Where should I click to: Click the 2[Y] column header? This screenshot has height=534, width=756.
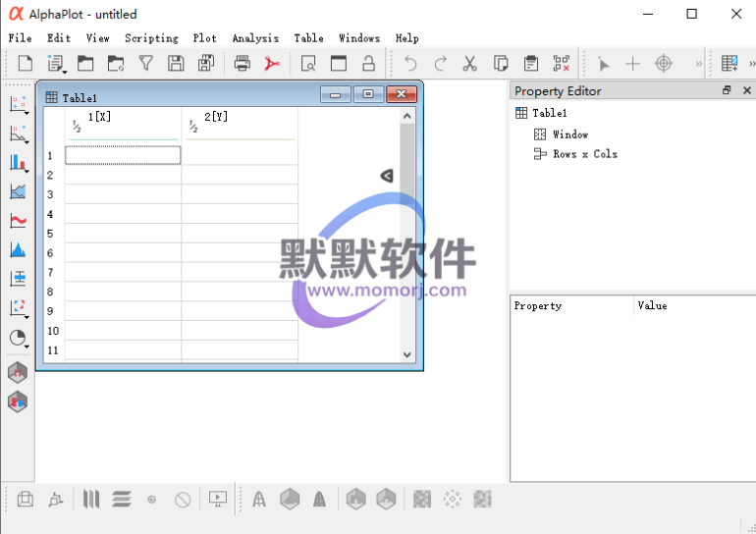point(240,123)
